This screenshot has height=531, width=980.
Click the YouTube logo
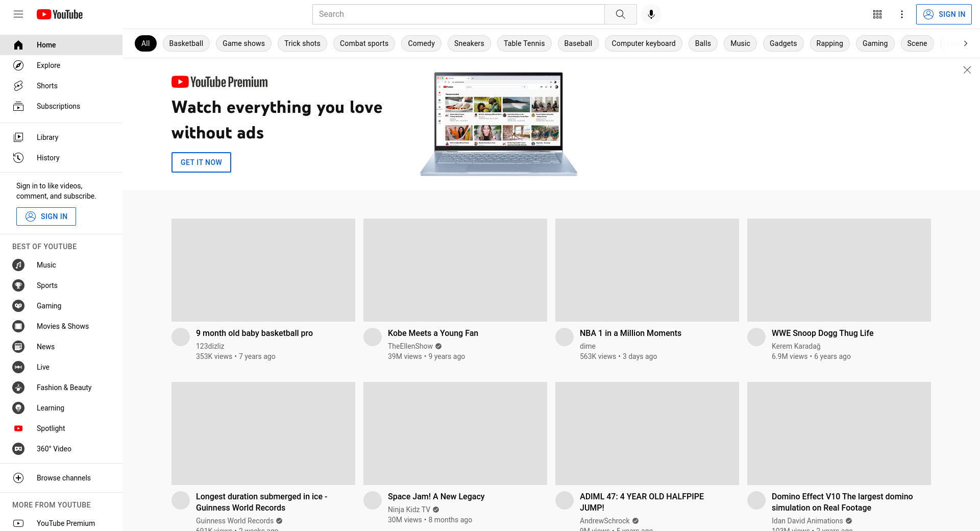click(60, 14)
